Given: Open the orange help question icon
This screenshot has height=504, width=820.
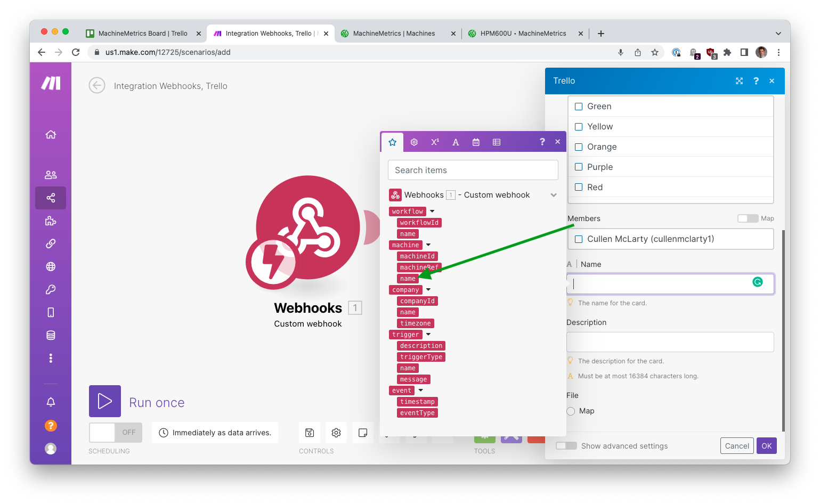Looking at the screenshot, I should (x=51, y=425).
